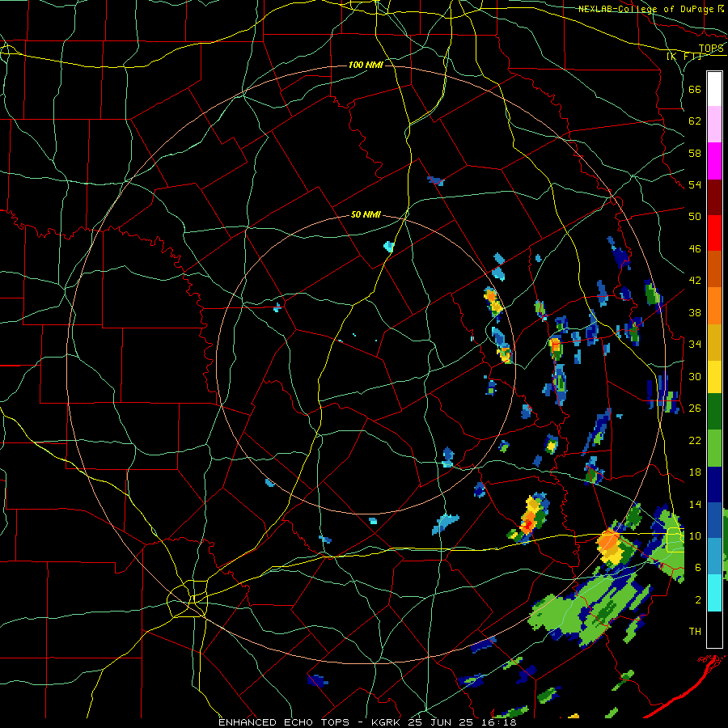Click the magenta legend color segment
Viewport: 728px width, 728px height.
coord(714,161)
